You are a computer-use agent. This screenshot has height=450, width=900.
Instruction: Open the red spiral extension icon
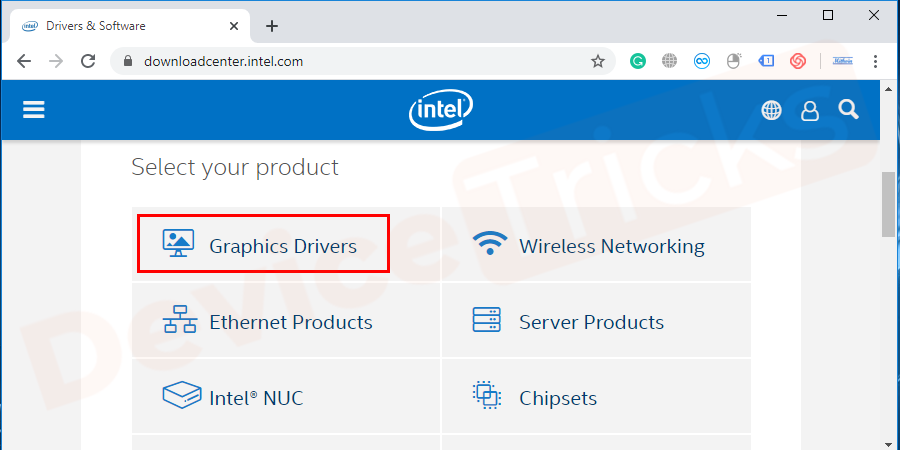tap(798, 61)
